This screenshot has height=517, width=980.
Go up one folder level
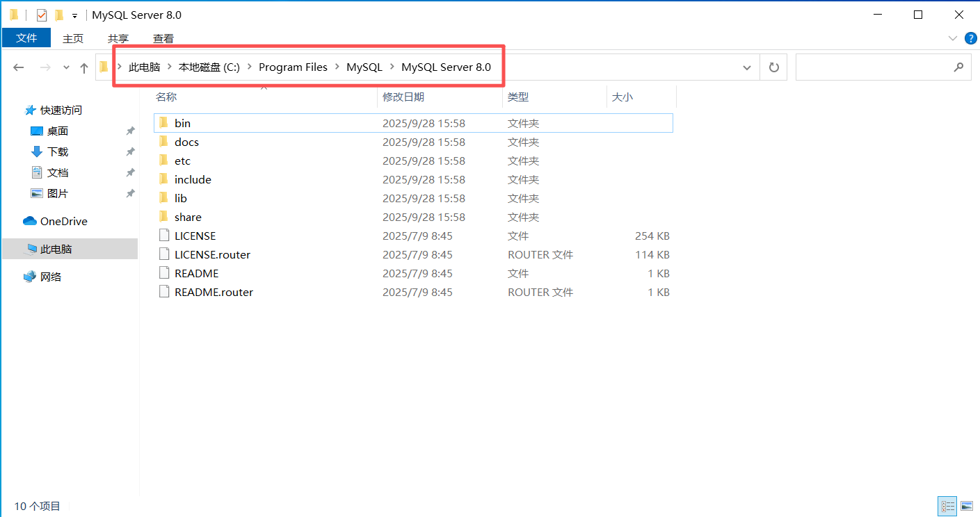84,67
